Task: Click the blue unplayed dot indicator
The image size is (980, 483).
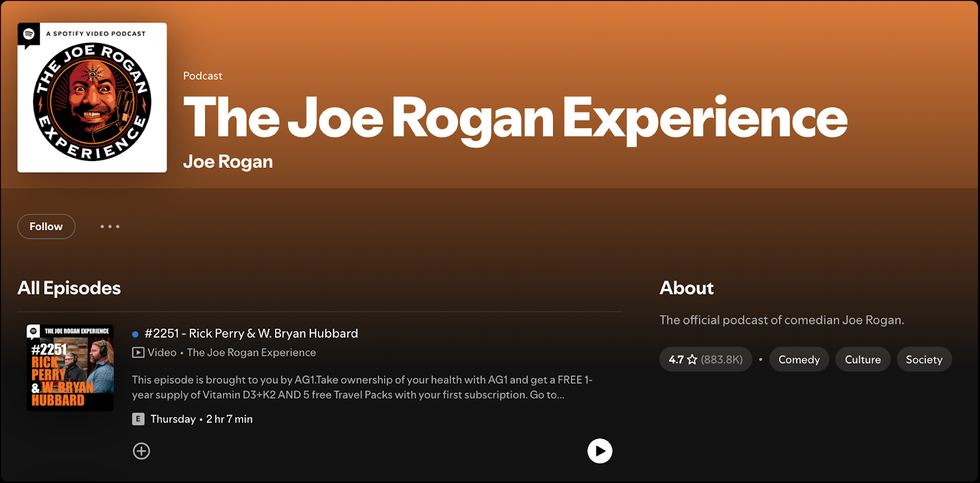Action: [135, 334]
